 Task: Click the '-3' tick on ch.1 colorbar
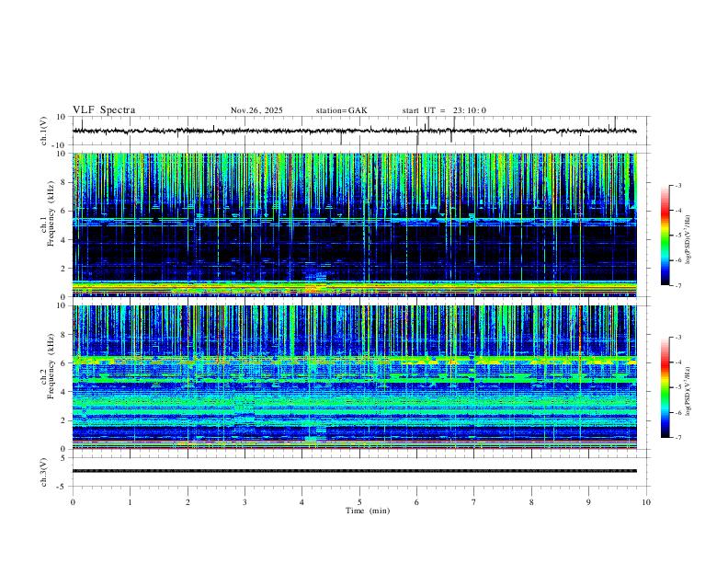pyautogui.click(x=677, y=185)
